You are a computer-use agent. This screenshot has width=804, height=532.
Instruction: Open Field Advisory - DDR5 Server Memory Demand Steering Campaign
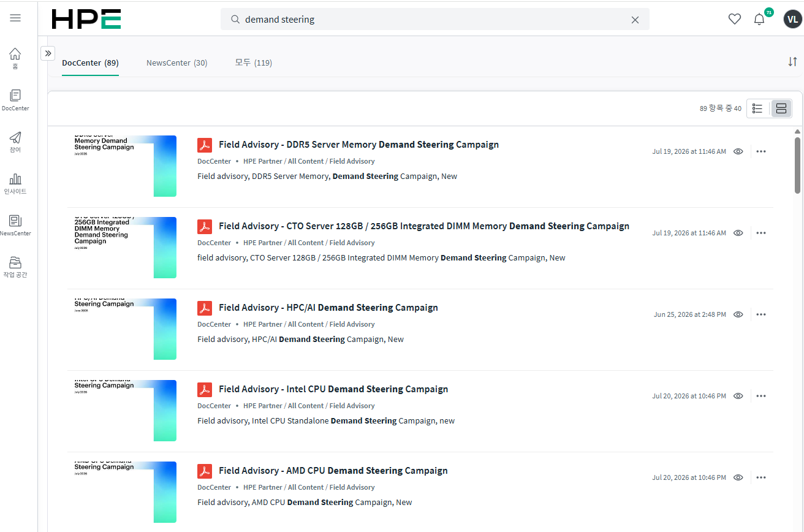click(x=358, y=145)
